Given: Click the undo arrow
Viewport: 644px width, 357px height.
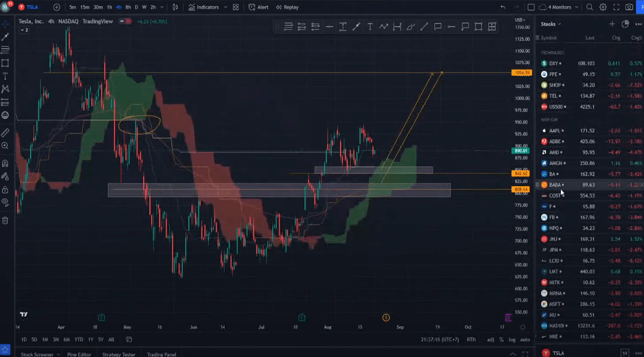Looking at the screenshot, I should 503,7.
